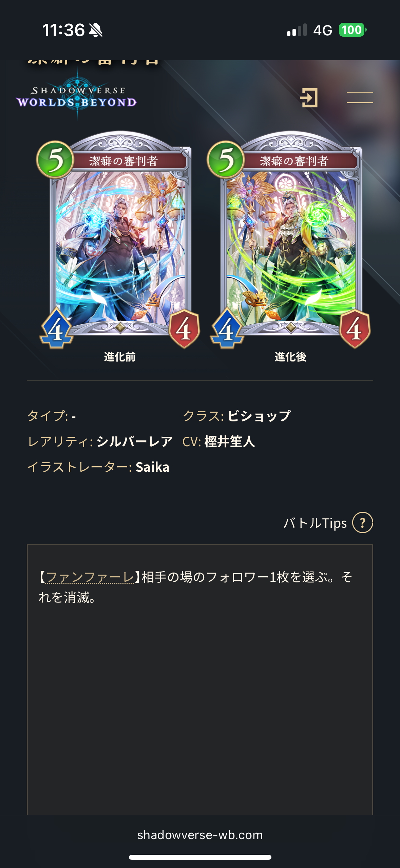Image resolution: width=400 pixels, height=868 pixels.
Task: Open the ファンファーレ keyword link
Action: tap(90, 577)
